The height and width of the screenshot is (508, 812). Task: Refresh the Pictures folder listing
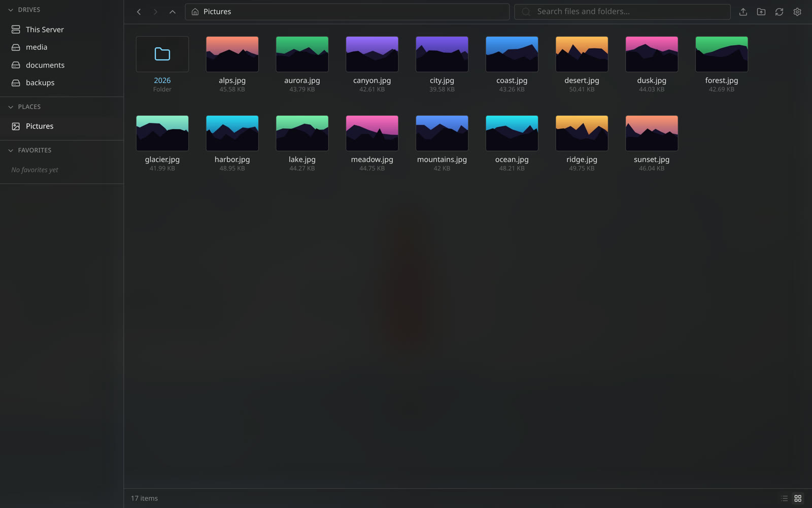tap(779, 12)
